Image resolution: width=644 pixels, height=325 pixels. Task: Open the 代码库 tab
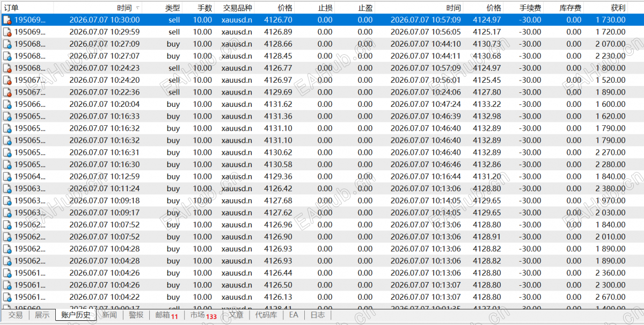click(x=266, y=315)
